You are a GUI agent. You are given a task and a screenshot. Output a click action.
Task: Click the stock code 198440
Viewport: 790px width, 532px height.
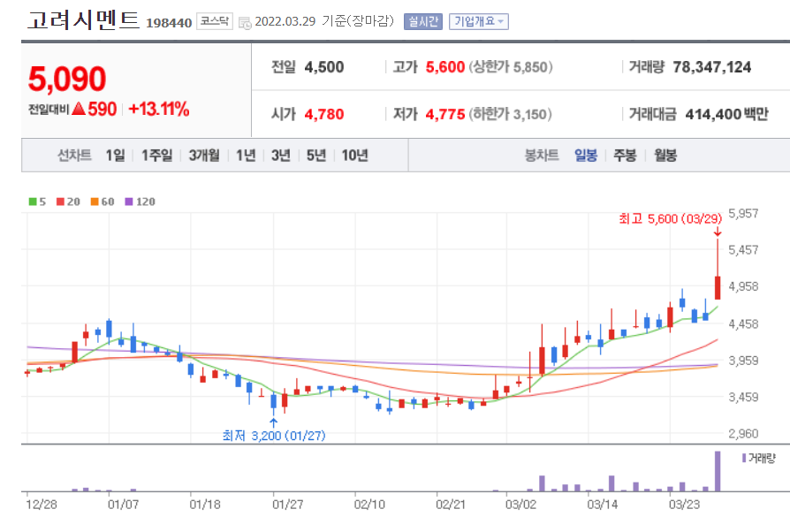(x=169, y=23)
